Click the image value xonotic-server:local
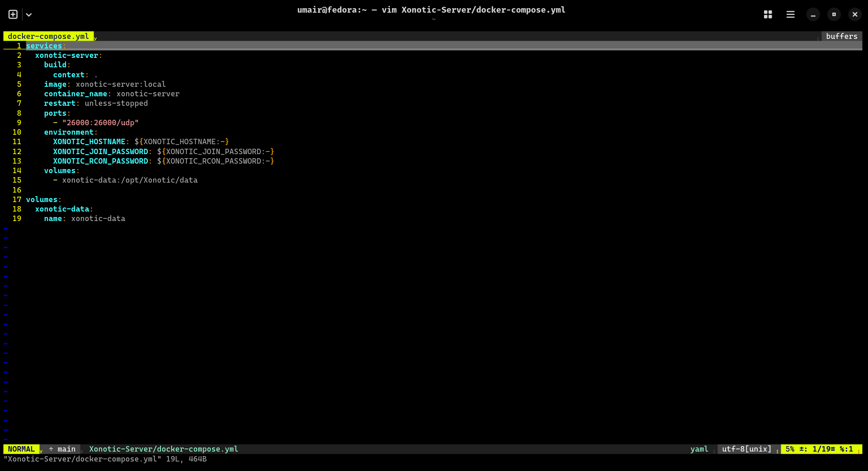 point(121,84)
